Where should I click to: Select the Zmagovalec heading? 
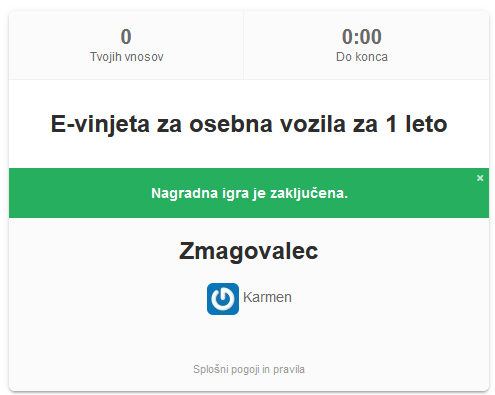[x=249, y=251]
